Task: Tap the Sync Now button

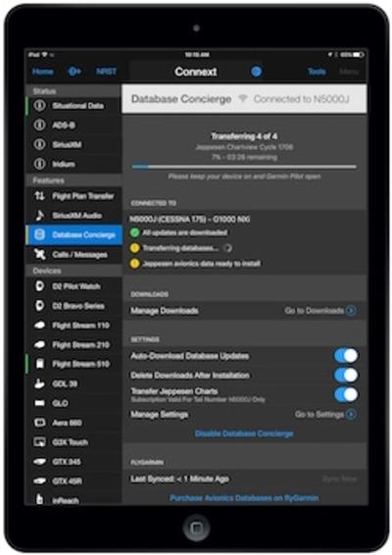Action: [x=340, y=479]
